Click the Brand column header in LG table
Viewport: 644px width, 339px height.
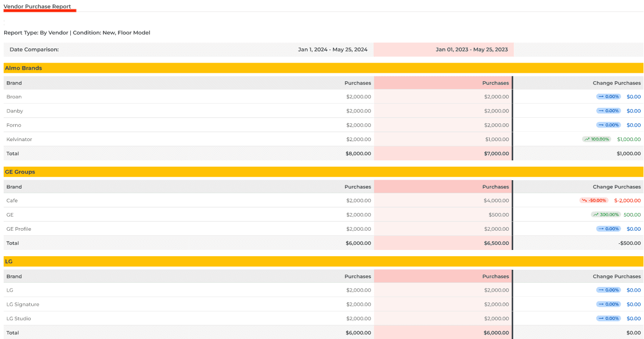(14, 277)
